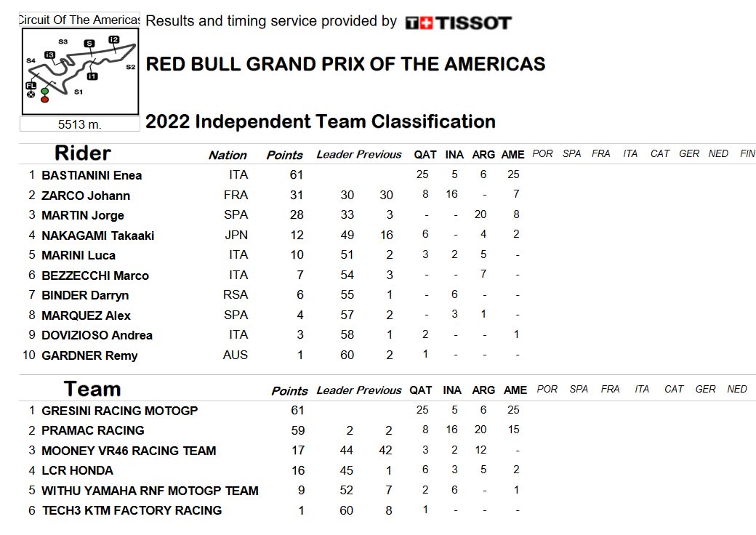Screen dimensions: 756x535
Task: Click ZARCO Johann rider name
Action: tap(86, 196)
